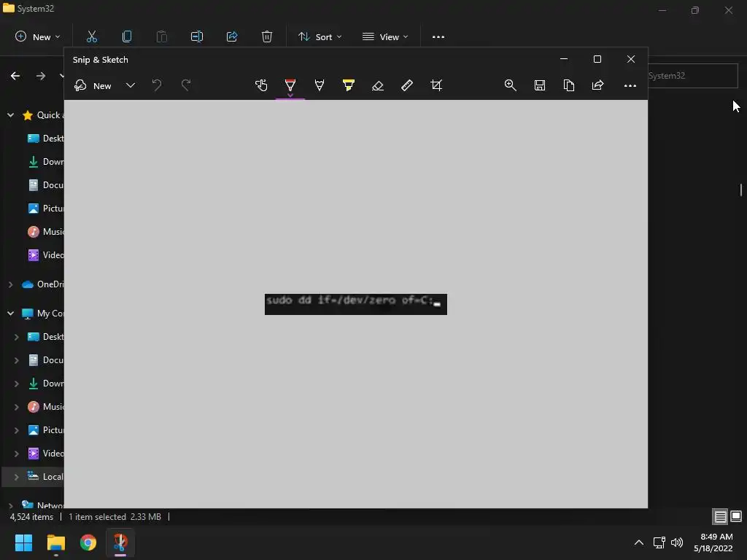Select the Image Crop tool

click(x=436, y=85)
